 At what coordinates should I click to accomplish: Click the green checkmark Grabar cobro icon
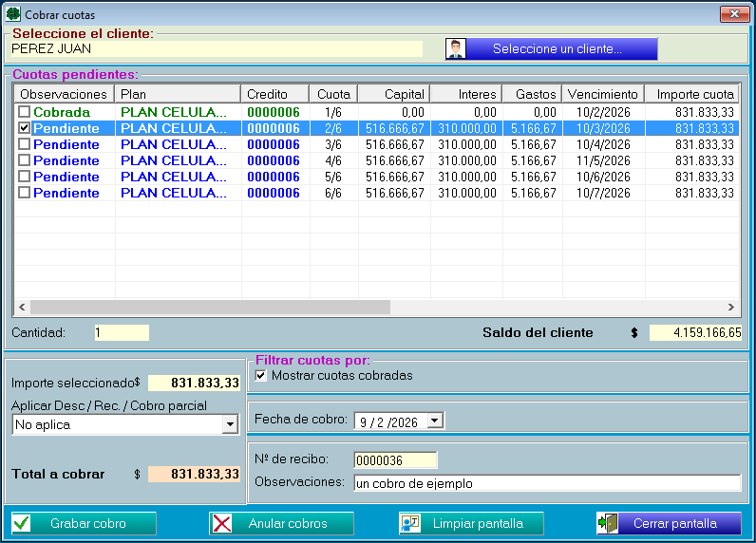[23, 523]
